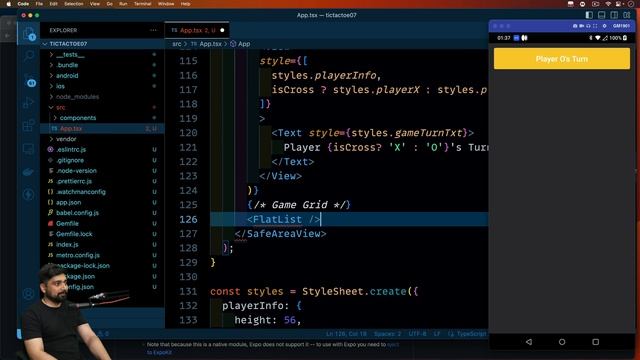This screenshot has height=360, width=640.
Task: Click the unsaved dot on App.tsx tab
Action: [222, 30]
